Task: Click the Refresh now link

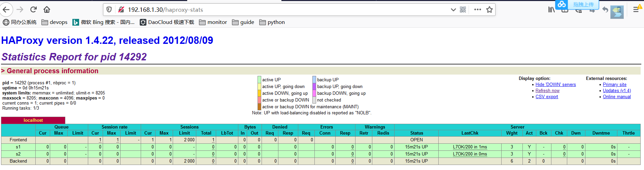Action: pos(547,91)
